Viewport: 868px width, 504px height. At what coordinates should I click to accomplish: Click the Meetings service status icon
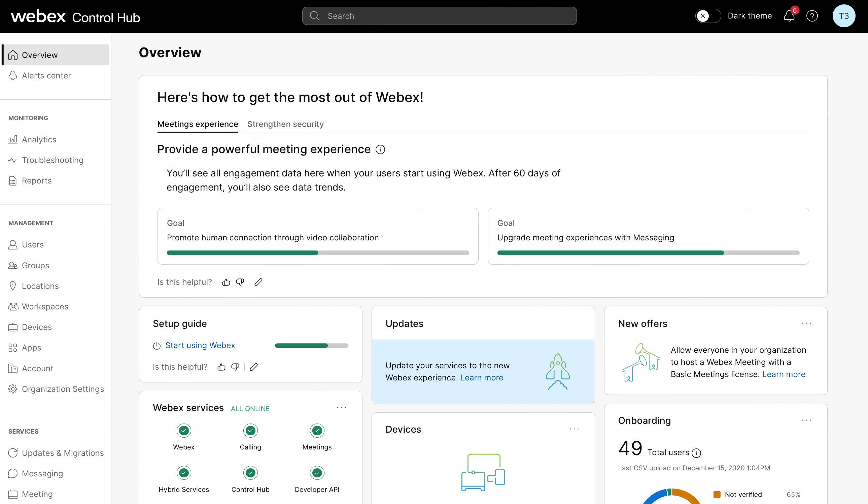pos(317,431)
